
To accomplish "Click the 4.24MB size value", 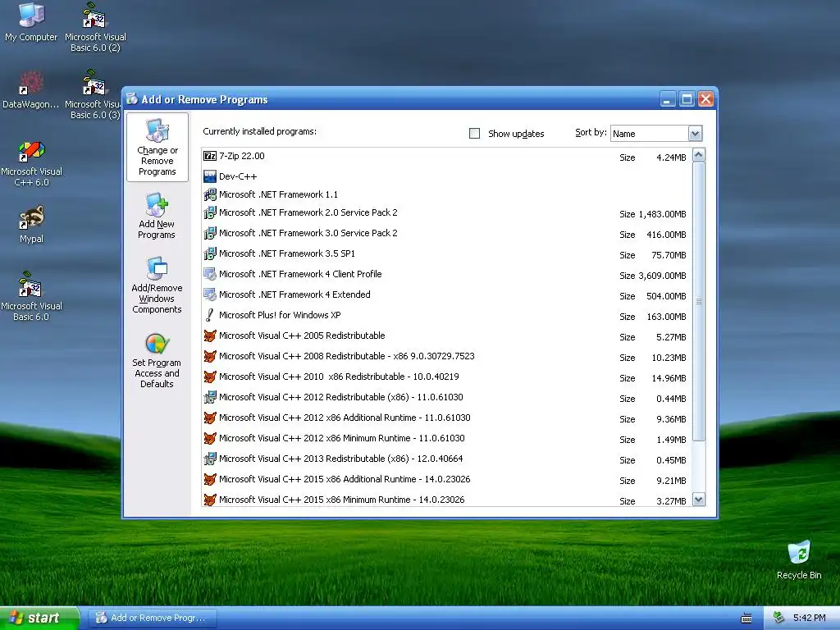I will [x=671, y=157].
